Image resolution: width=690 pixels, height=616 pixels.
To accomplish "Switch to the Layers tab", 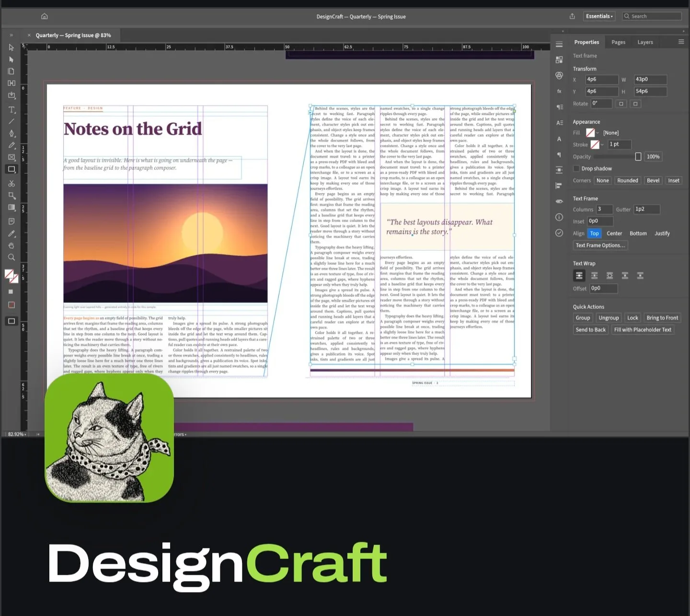I will coord(645,42).
